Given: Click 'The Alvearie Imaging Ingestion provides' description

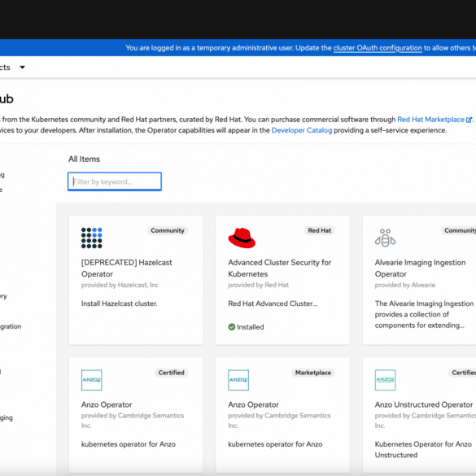Looking at the screenshot, I should point(424,314).
